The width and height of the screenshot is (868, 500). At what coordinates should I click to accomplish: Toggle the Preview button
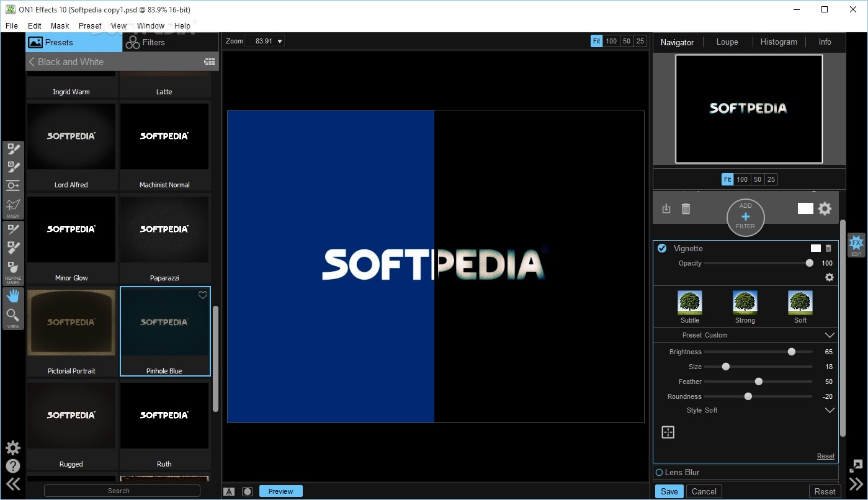tap(281, 491)
